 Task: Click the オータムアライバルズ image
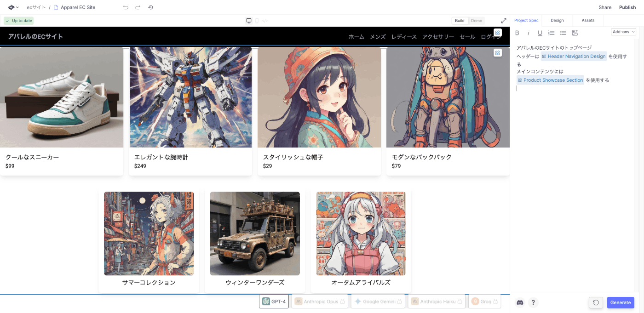(361, 233)
